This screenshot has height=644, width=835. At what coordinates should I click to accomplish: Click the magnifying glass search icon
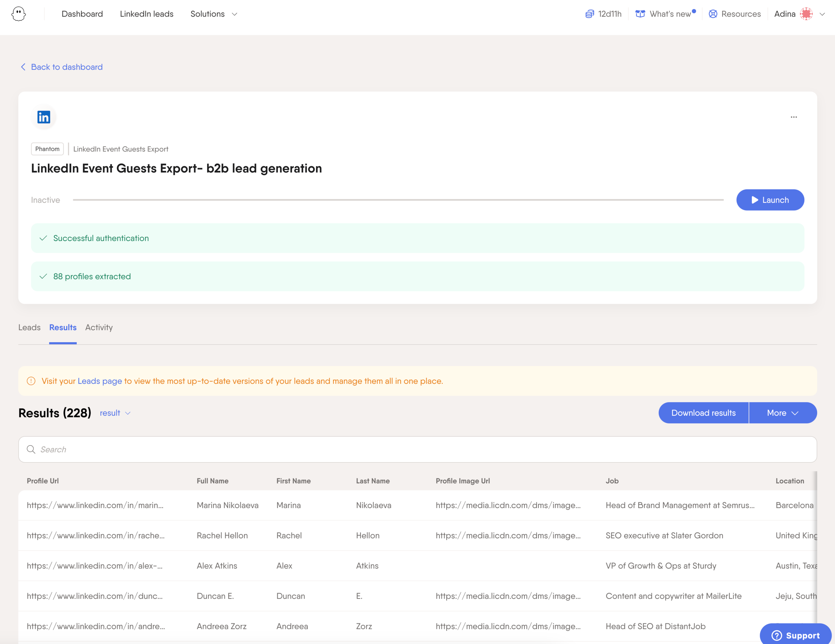tap(31, 450)
